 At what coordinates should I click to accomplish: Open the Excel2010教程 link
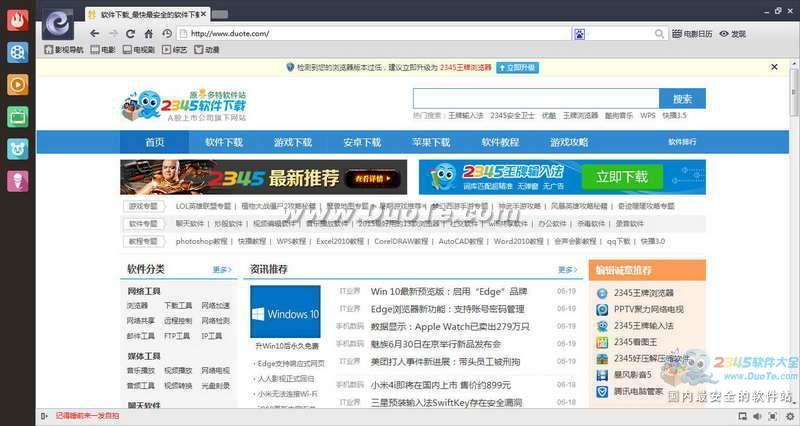pos(340,241)
